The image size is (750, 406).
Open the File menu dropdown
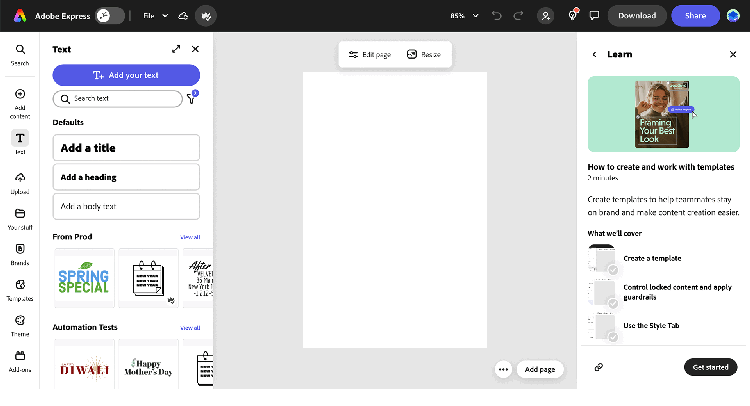155,16
